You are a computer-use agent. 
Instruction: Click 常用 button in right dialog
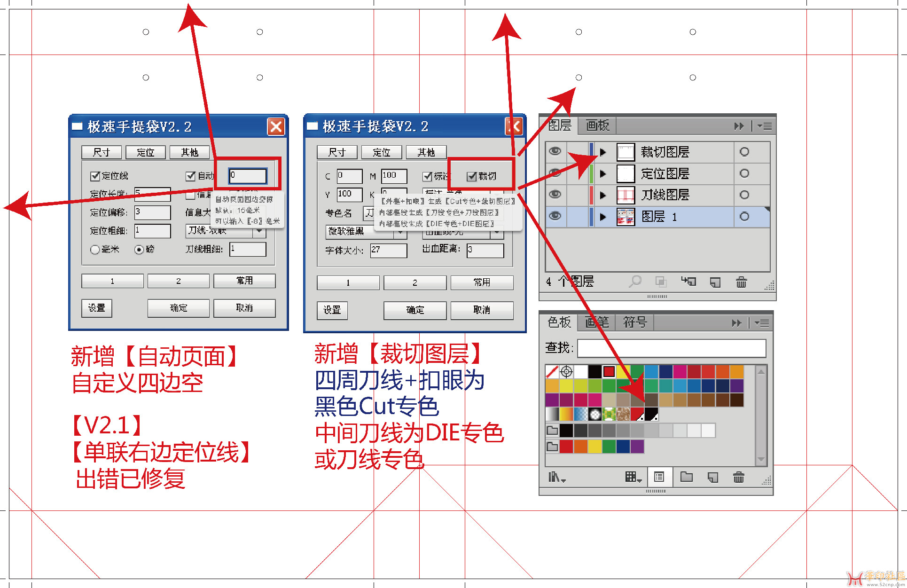(x=482, y=282)
